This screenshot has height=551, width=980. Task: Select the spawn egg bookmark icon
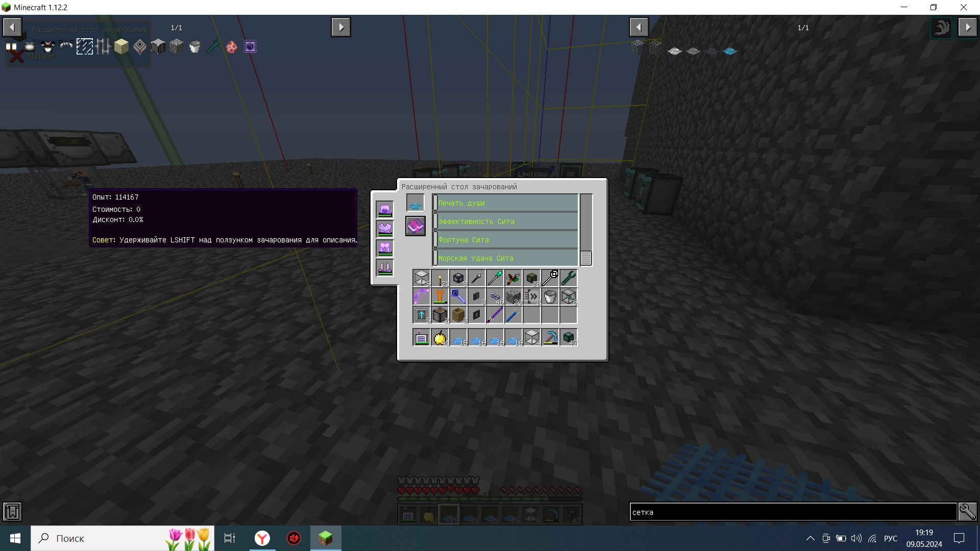tap(232, 47)
